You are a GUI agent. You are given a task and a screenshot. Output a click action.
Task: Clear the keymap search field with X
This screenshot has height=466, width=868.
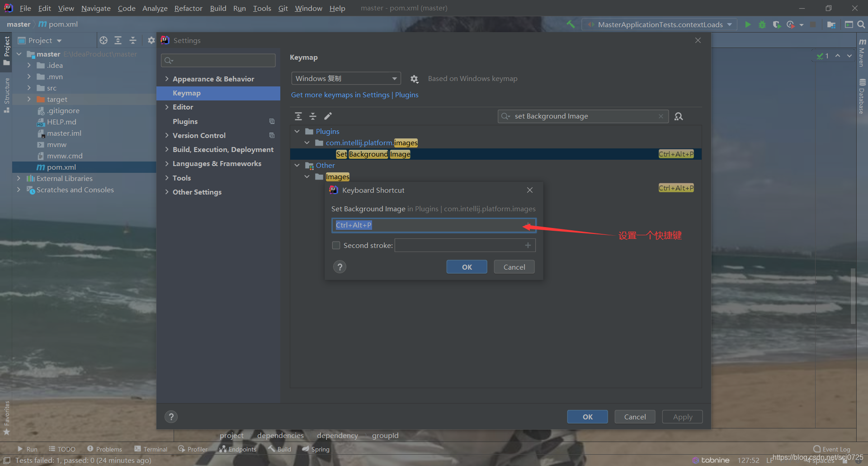coord(661,116)
